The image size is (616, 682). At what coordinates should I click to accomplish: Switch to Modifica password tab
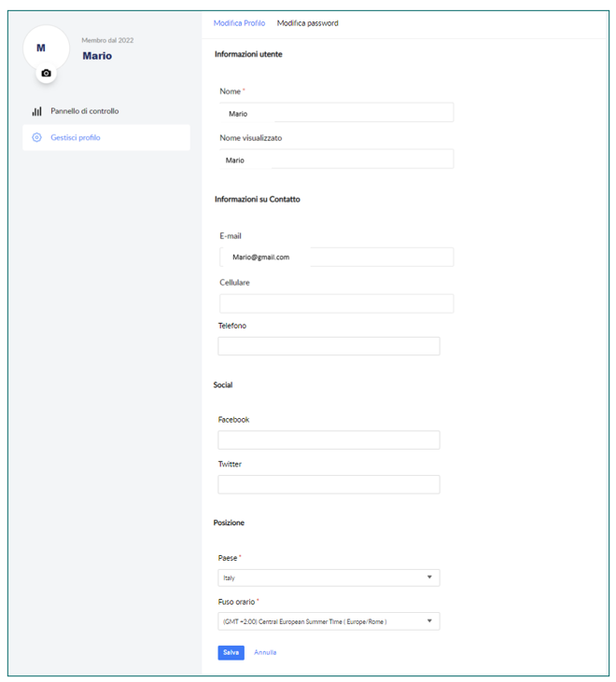pos(308,23)
